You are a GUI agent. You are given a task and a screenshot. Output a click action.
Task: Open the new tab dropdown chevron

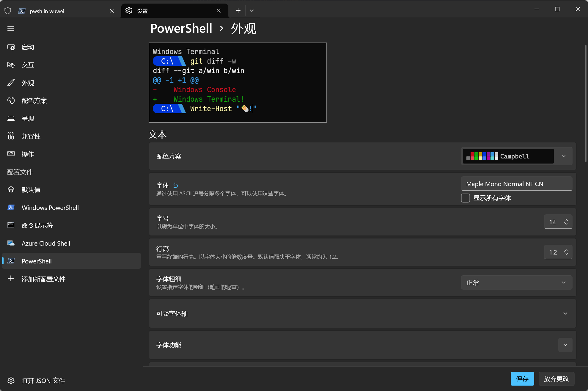tap(251, 10)
